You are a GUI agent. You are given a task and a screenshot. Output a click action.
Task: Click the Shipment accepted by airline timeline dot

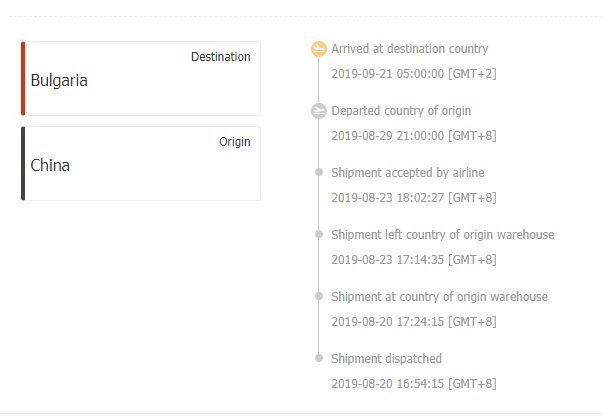pyautogui.click(x=319, y=173)
